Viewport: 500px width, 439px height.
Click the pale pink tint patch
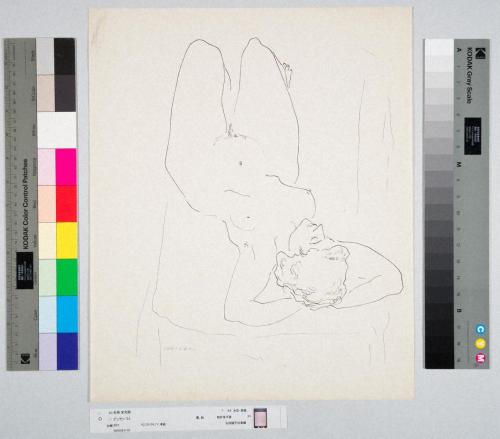(47, 167)
